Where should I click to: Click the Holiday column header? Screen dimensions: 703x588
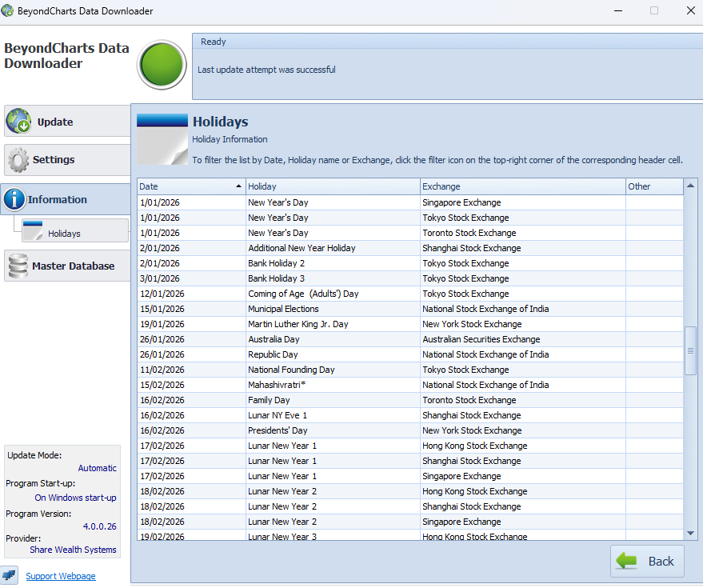coord(332,186)
